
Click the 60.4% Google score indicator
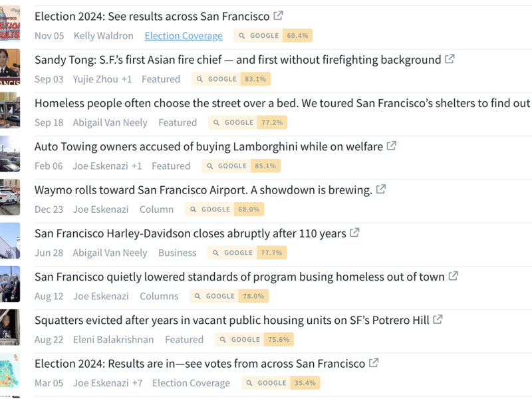(297, 36)
